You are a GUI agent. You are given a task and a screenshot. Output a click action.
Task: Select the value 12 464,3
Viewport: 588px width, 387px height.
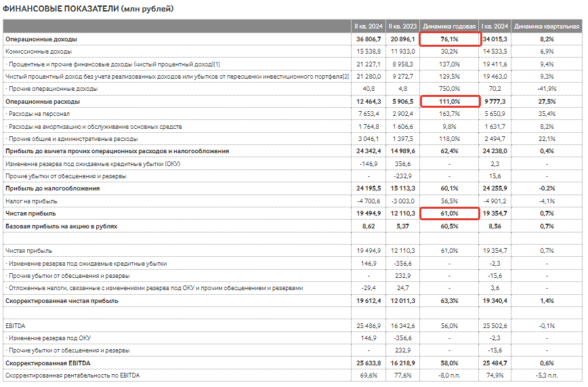(369, 102)
